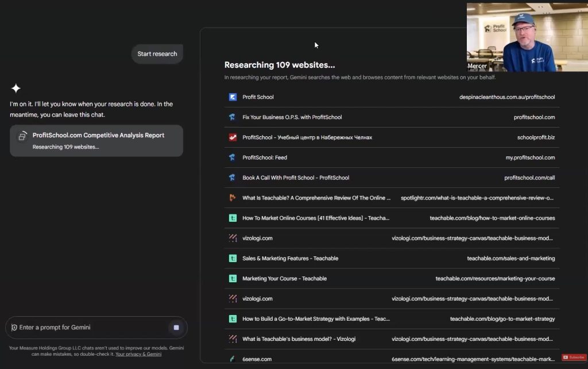Click the Mercer webcam video thumbnail
Screen dimensions: 588x369
point(527,37)
